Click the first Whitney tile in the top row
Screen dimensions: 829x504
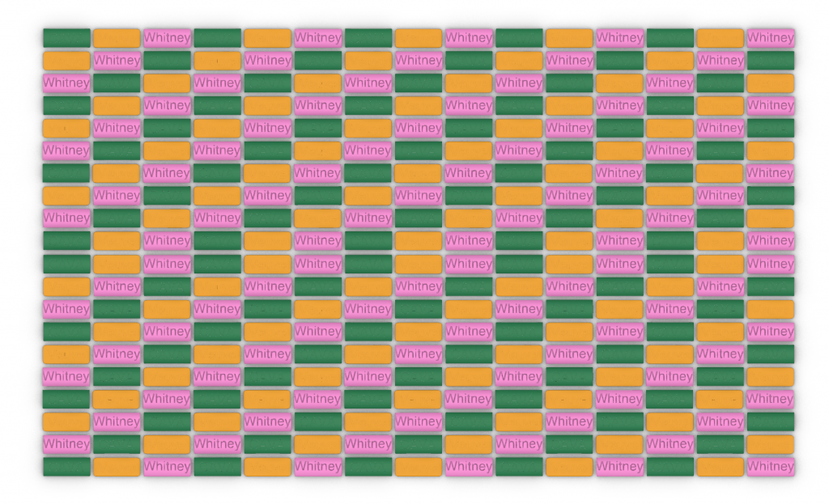(167, 37)
